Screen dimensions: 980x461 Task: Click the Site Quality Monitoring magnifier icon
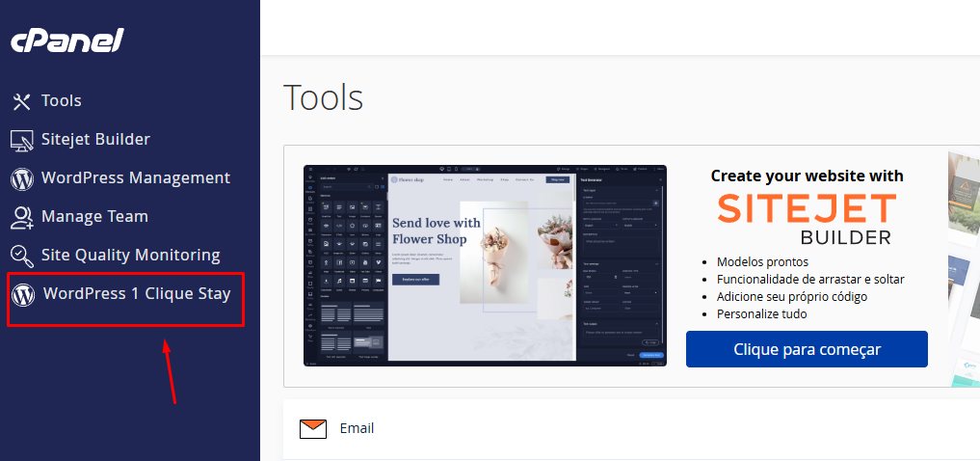click(22, 256)
